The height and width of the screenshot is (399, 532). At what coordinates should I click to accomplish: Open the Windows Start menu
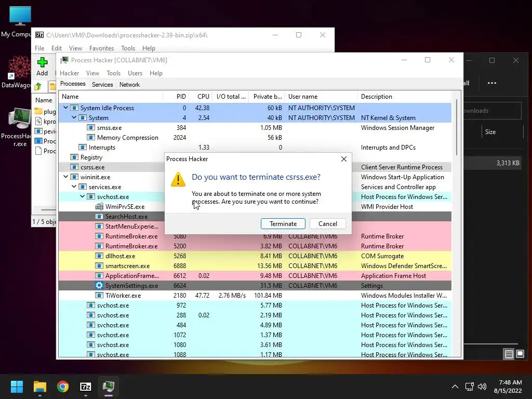coord(17,387)
